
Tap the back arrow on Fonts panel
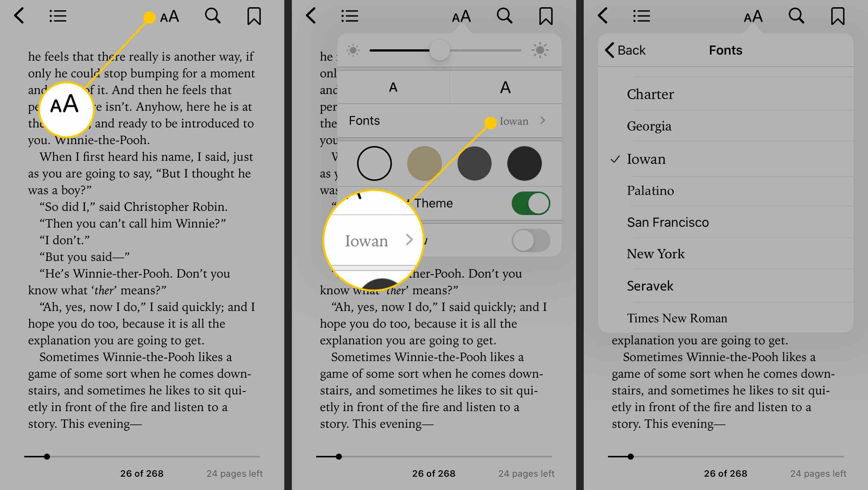(x=624, y=50)
